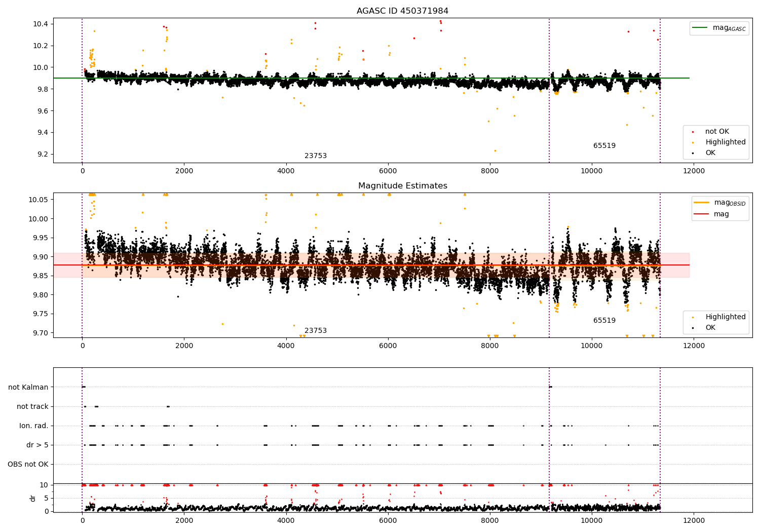This screenshot has height=532, width=760.
Task: Click the 10000 x-tick under Magnitude Estimates plot
Action: click(x=592, y=346)
